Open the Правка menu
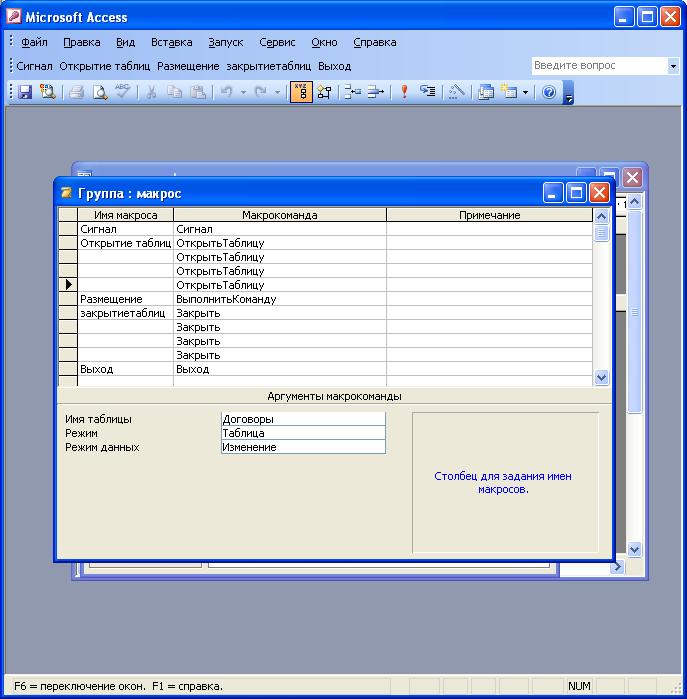This screenshot has width=687, height=699. pos(82,42)
